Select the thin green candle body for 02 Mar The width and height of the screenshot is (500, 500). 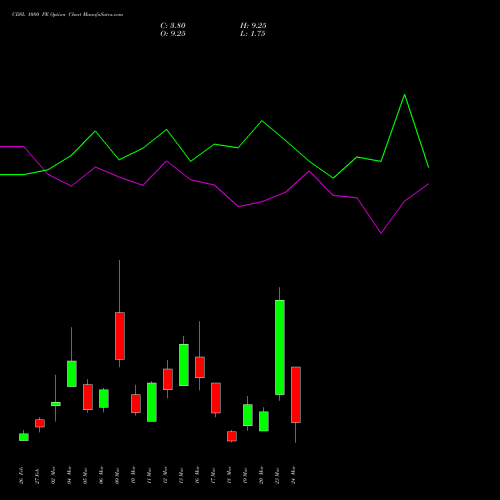(x=56, y=404)
